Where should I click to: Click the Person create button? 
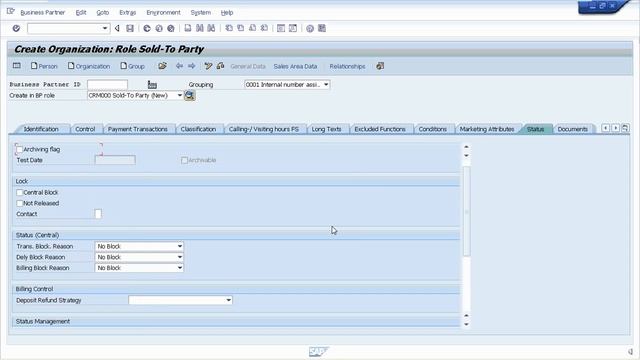pos(44,66)
